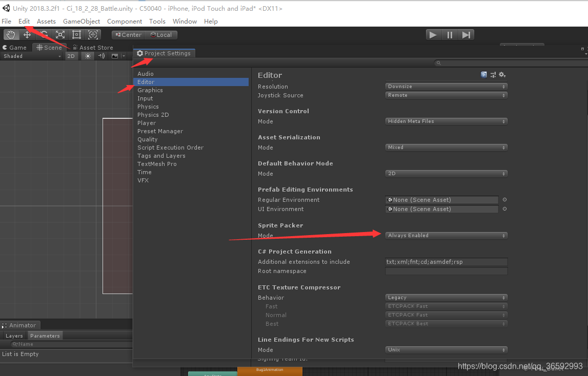The image size is (588, 376).
Task: Open the Component menu
Action: point(125,22)
